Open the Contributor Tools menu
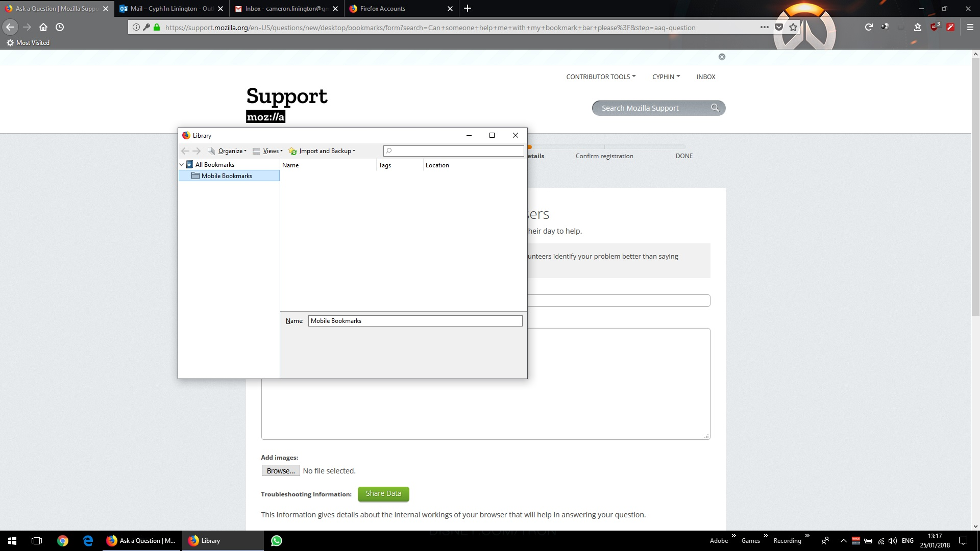This screenshot has width=980, height=551. (600, 77)
